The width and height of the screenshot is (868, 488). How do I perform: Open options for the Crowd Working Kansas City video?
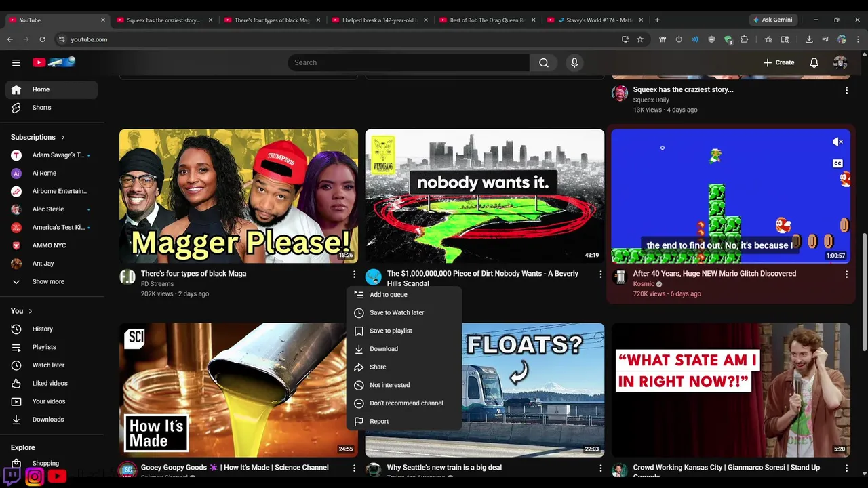tap(846, 468)
